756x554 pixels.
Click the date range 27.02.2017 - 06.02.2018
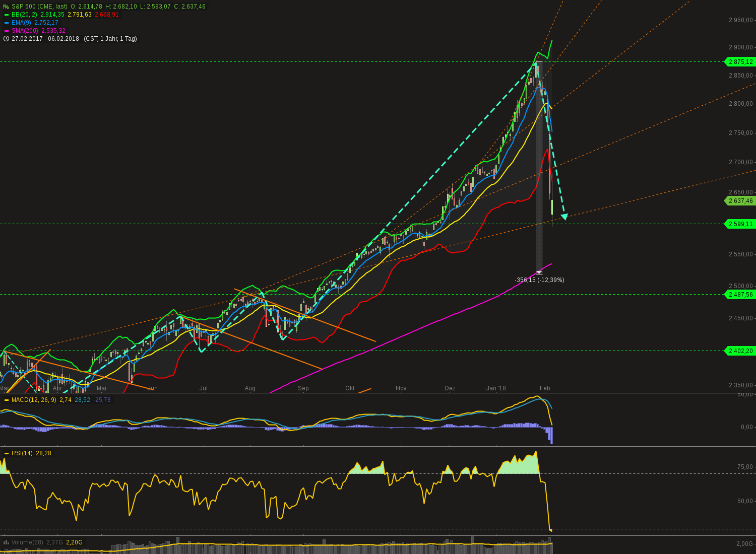tap(44, 38)
